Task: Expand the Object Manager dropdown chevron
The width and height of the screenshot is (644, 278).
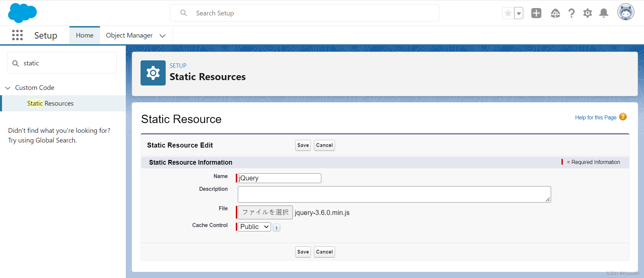Action: coord(163,36)
